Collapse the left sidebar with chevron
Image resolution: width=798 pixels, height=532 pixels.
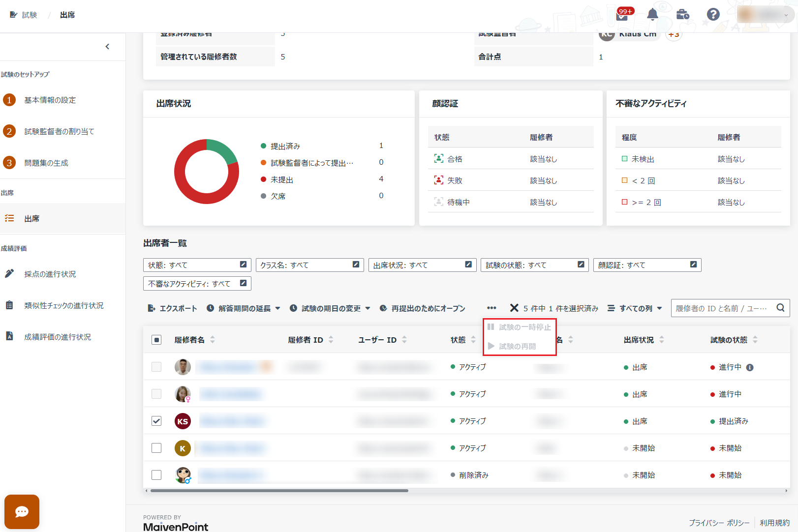[x=107, y=46]
